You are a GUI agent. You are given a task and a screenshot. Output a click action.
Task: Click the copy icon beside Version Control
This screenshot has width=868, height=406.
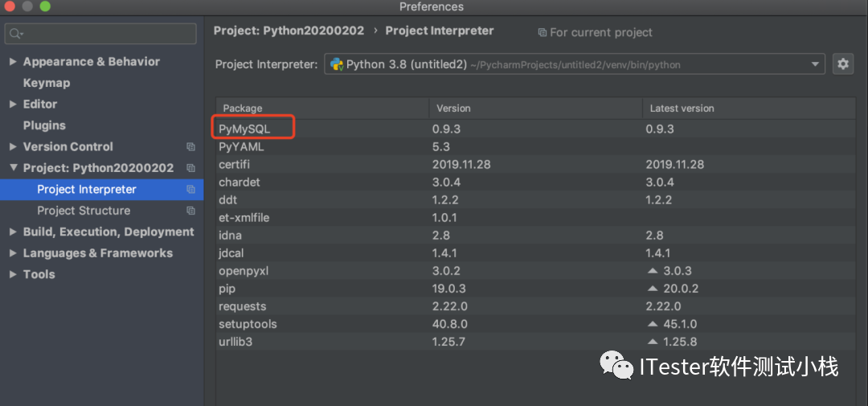pos(190,147)
